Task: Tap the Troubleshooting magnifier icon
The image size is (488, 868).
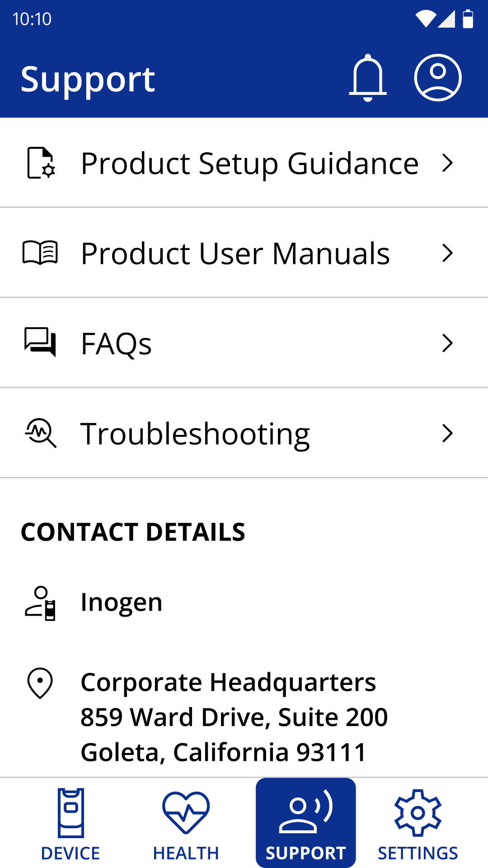Action: [x=41, y=433]
